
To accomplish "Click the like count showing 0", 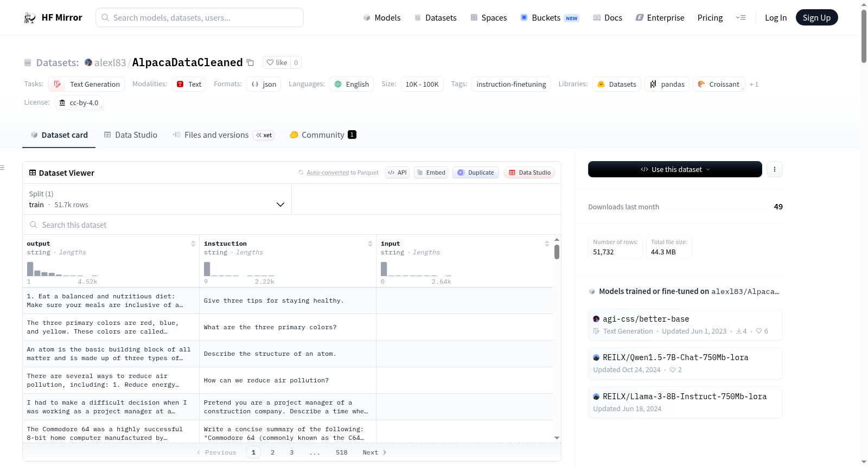I will point(296,62).
